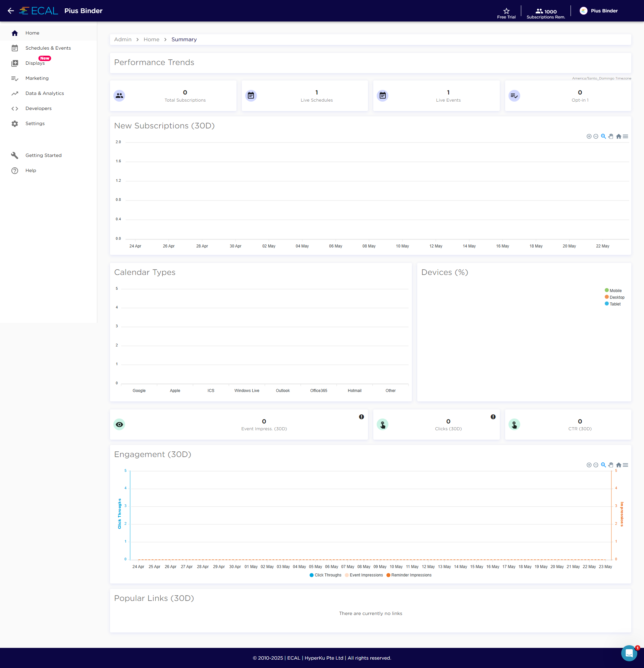Click zoom in icon on New Subscriptions chart
This screenshot has width=644, height=668.
coord(589,136)
